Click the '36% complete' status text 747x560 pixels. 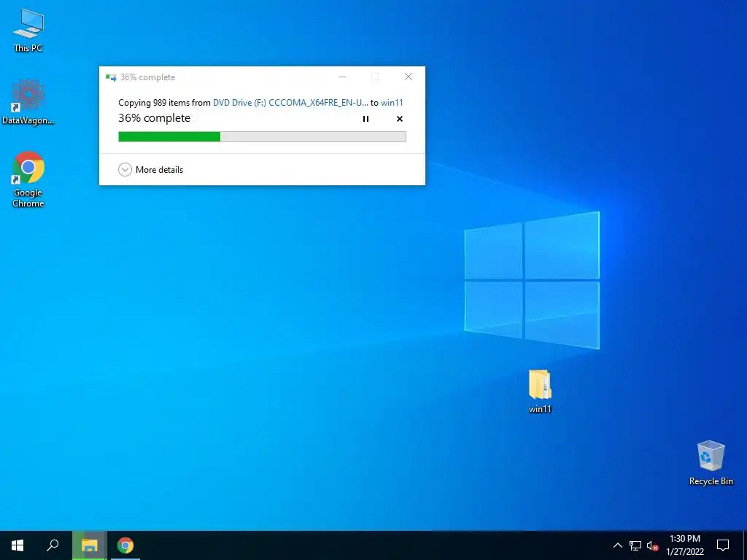(x=155, y=118)
